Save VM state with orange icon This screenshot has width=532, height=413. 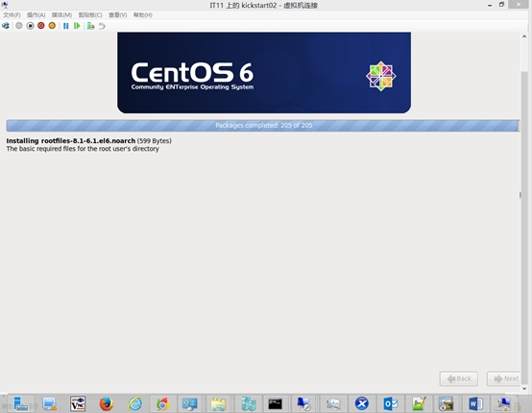52,26
